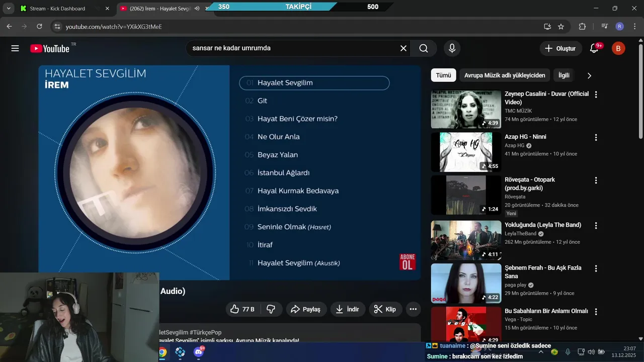The image size is (644, 362).
Task: Open the account avatar B menu
Action: pyautogui.click(x=618, y=48)
